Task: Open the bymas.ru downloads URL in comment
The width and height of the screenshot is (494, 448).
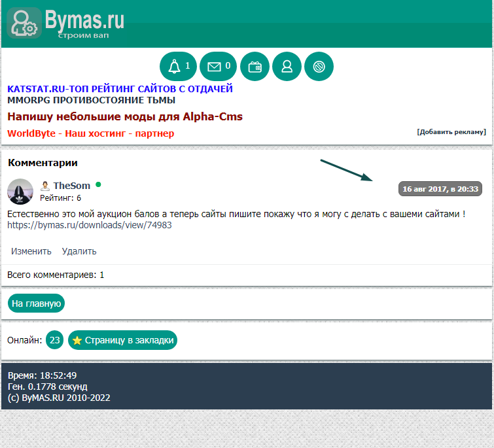Action: pyautogui.click(x=90, y=225)
